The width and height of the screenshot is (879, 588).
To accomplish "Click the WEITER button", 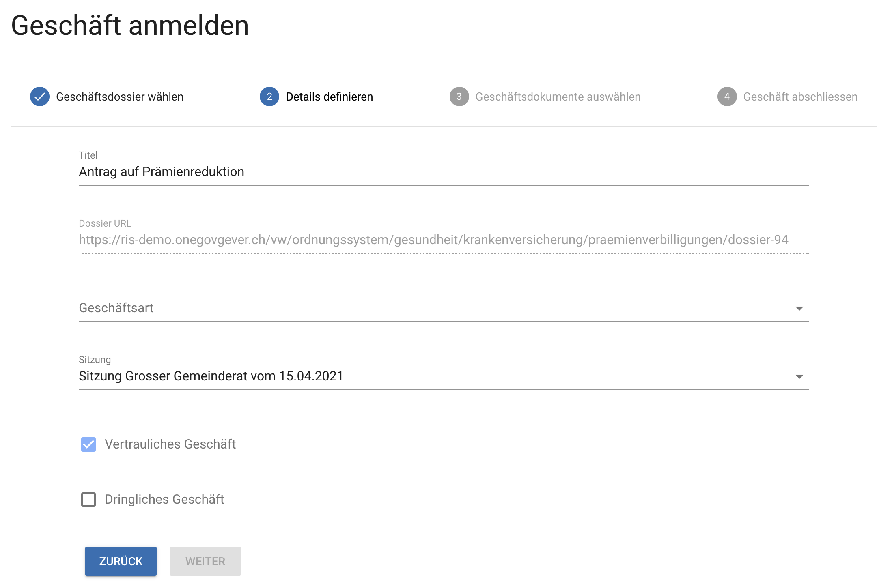I will point(205,561).
